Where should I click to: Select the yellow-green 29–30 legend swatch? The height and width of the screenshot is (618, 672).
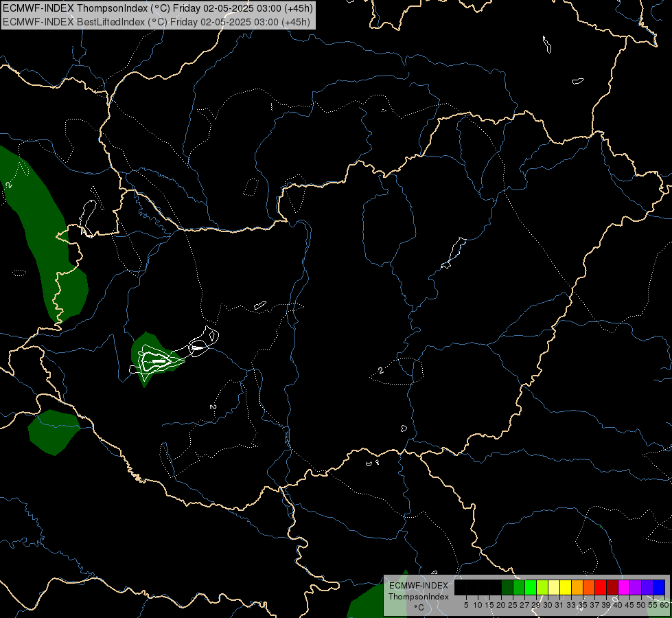[542, 587]
